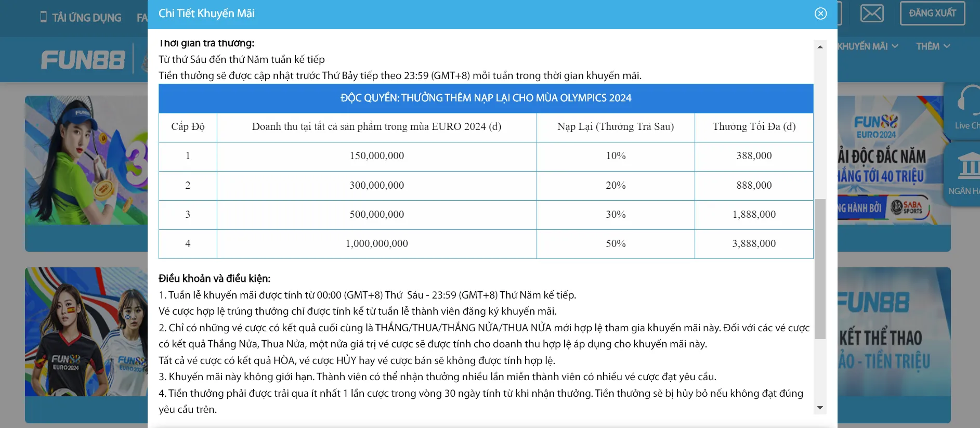Expand the KHUYẾN MÃI menu

pyautogui.click(x=868, y=46)
